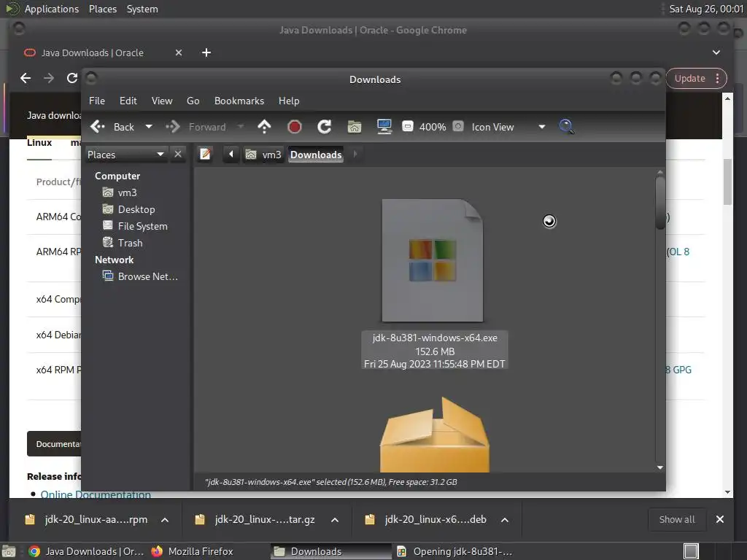This screenshot has height=560, width=747.
Task: Open Forward history dropdown arrow
Action: (x=241, y=127)
